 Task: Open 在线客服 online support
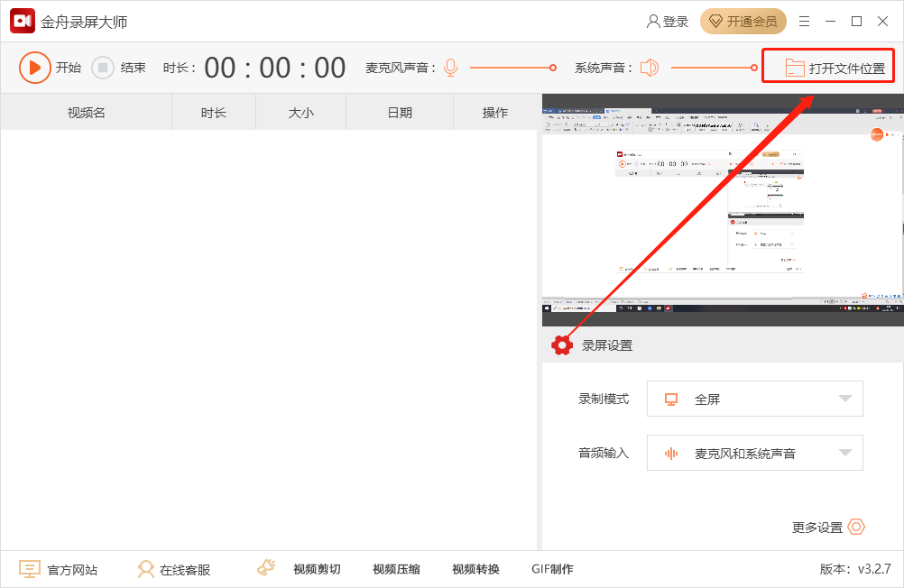click(x=185, y=570)
